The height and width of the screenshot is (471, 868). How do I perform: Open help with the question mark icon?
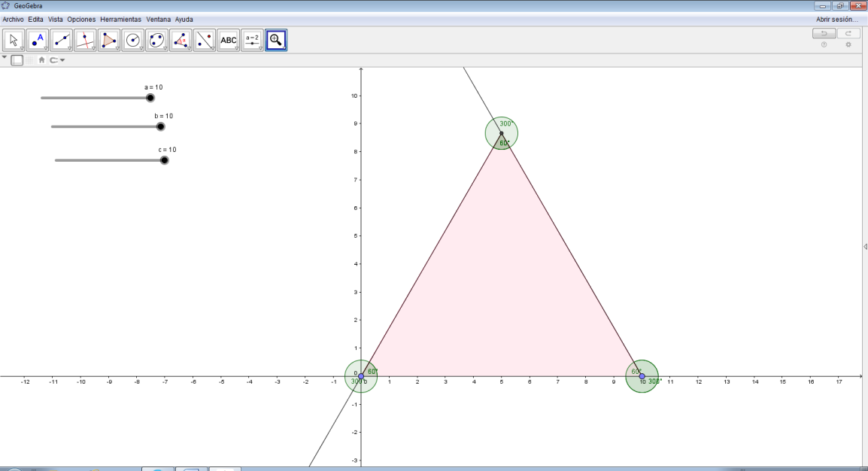tap(824, 45)
